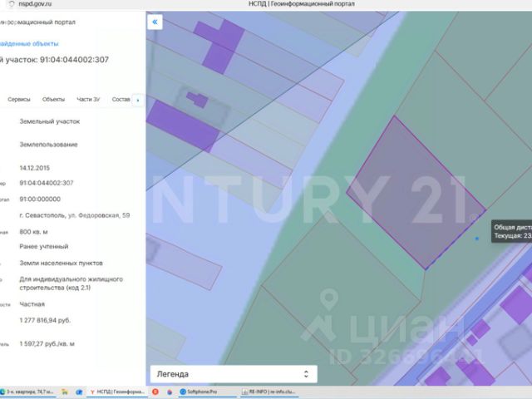This screenshot has height=399, width=532.
Task: Select ownership type Частная
Action: point(32,304)
